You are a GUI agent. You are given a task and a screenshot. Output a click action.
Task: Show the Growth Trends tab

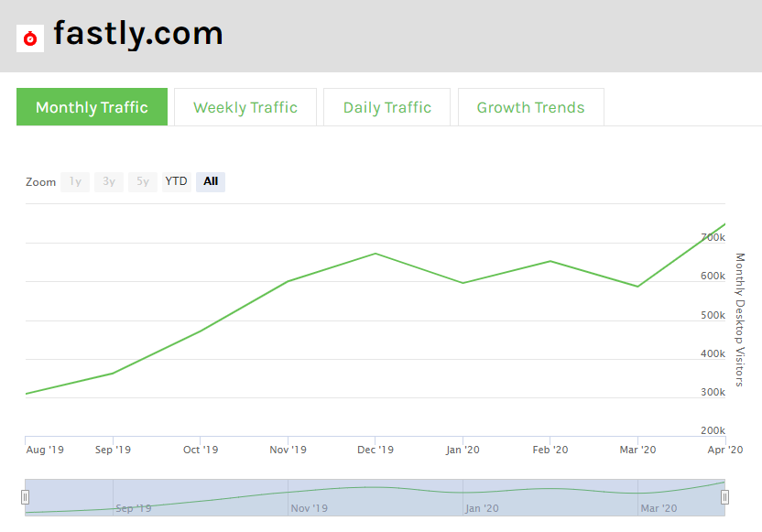click(530, 107)
